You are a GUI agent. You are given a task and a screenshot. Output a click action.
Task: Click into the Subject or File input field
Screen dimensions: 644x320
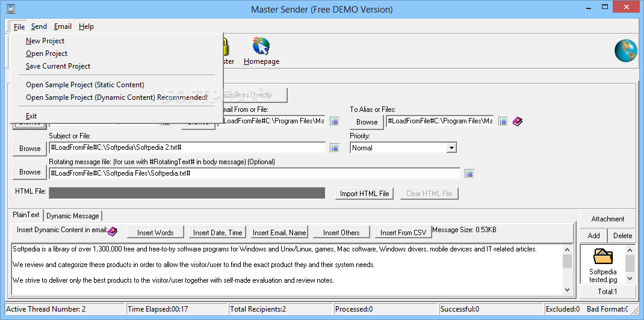click(187, 148)
